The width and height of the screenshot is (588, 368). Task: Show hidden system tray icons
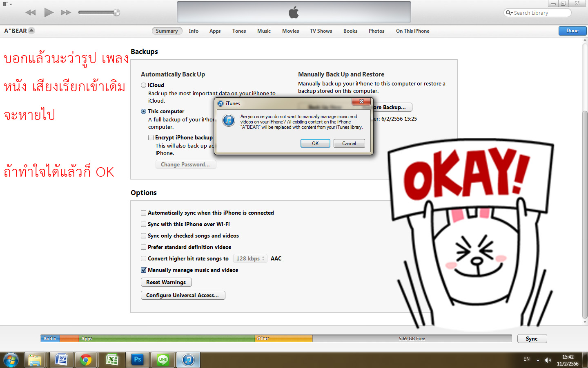click(538, 360)
